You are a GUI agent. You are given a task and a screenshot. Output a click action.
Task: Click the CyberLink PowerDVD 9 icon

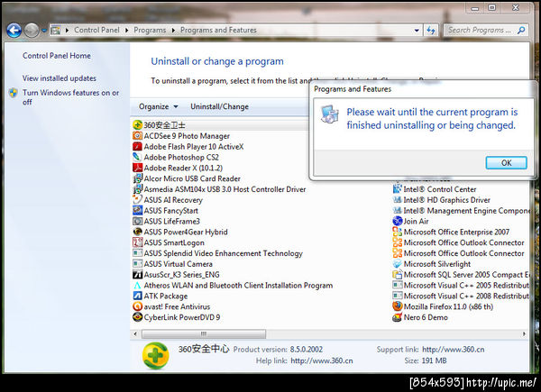[x=138, y=317]
